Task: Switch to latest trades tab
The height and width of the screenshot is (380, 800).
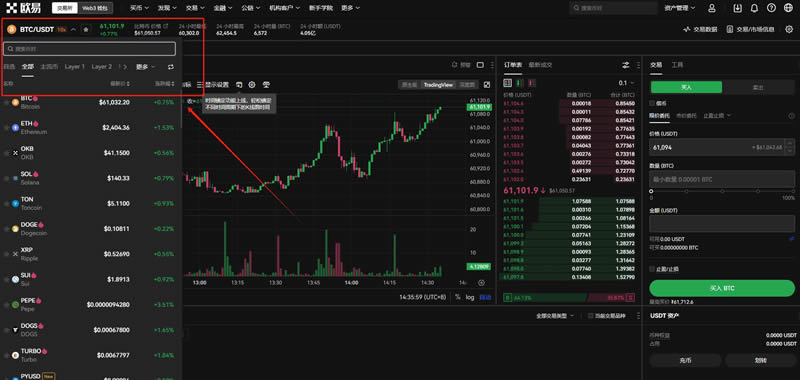Action: pos(540,65)
